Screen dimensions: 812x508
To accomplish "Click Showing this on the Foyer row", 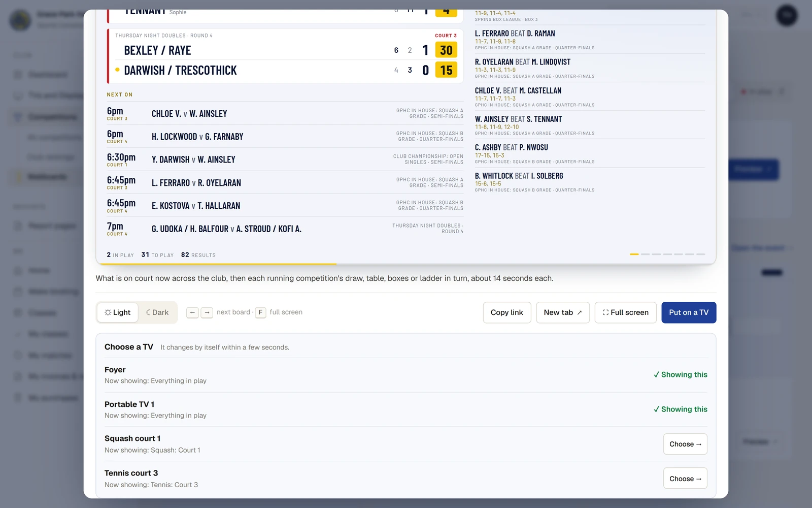I will click(681, 374).
